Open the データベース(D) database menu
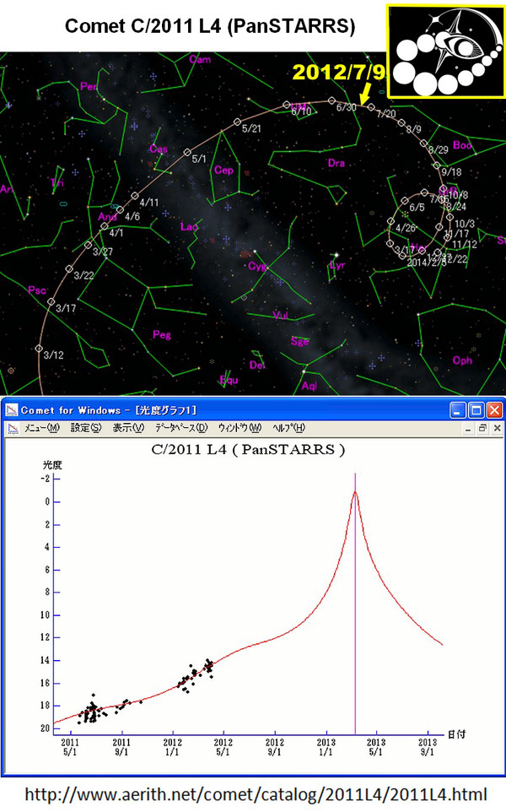This screenshot has height=812, width=506. click(x=180, y=428)
